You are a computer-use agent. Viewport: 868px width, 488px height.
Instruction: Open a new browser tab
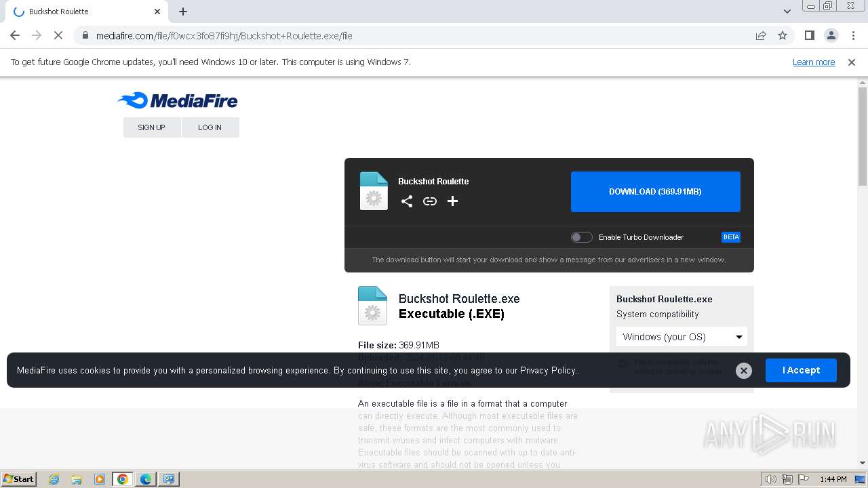pos(183,12)
